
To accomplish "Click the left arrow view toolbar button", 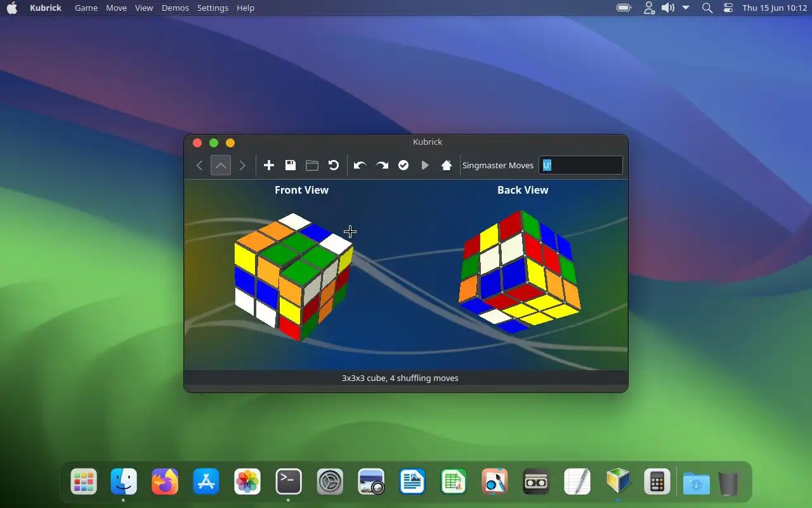I will [199, 165].
